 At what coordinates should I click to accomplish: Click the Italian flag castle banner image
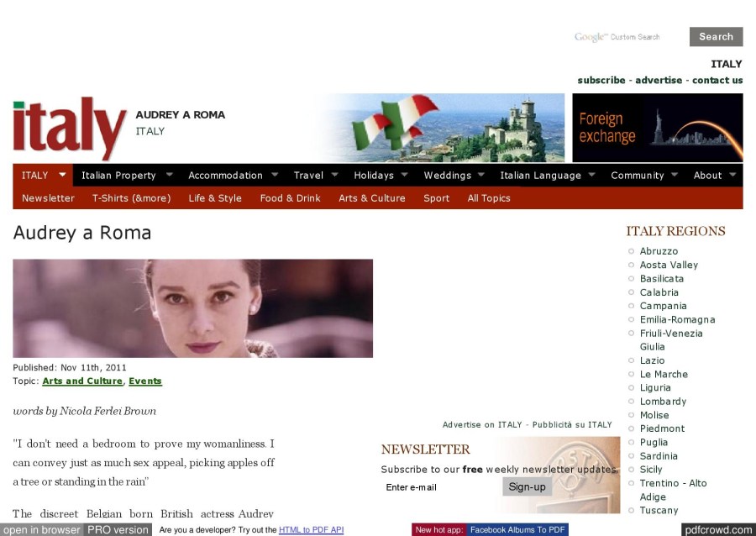point(441,128)
